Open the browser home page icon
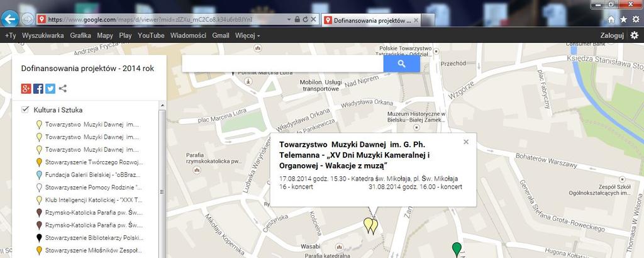Viewport: 644px width, 258px height. click(x=611, y=20)
